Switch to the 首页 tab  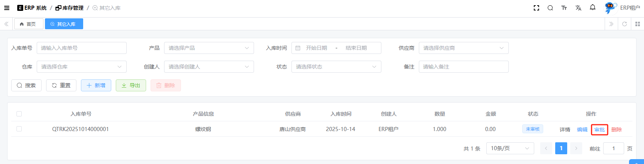click(x=28, y=24)
